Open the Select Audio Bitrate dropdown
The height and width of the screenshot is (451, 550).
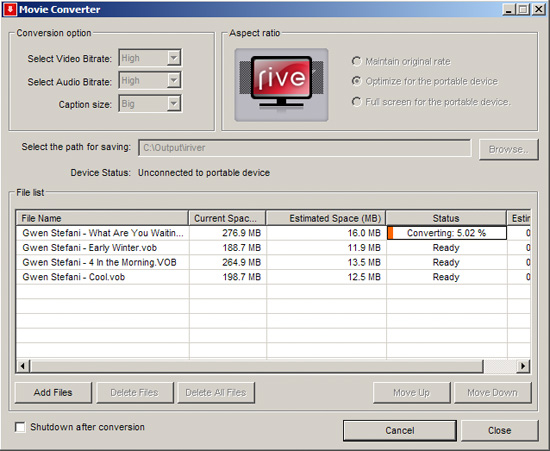[x=150, y=81]
